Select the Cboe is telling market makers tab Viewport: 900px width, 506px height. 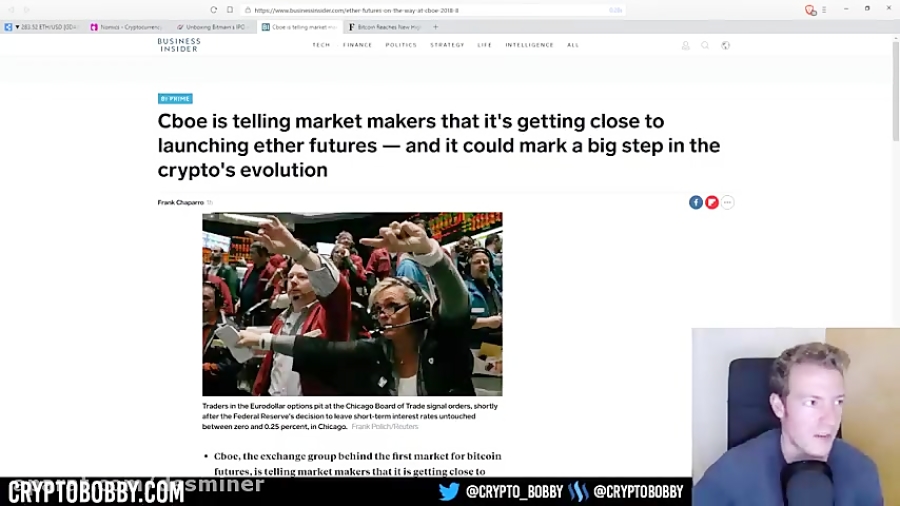coord(300,27)
